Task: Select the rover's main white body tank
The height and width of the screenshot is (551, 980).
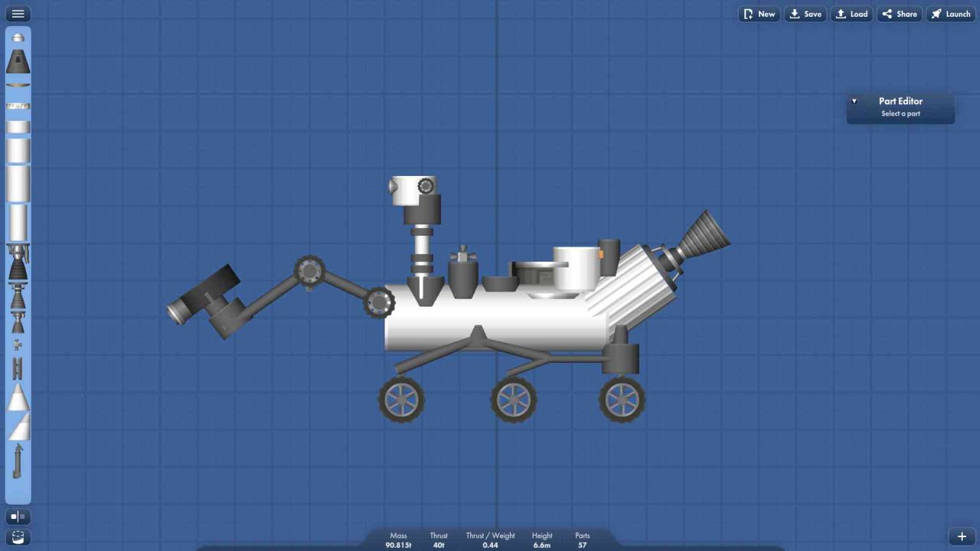Action: pos(496,318)
